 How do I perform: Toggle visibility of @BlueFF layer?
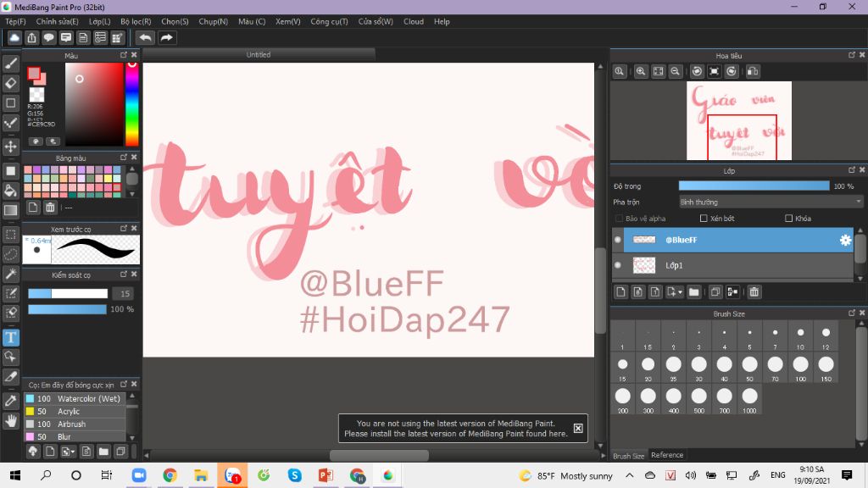618,240
